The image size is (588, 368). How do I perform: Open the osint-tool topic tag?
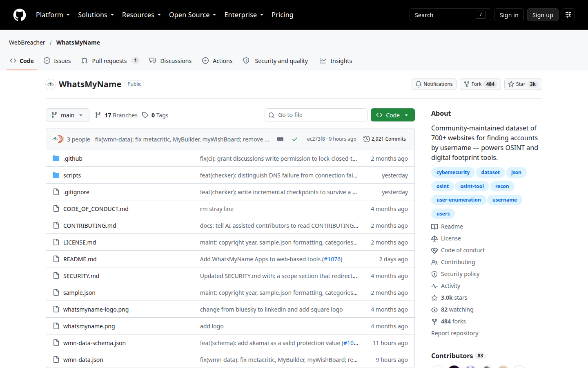coord(472,186)
